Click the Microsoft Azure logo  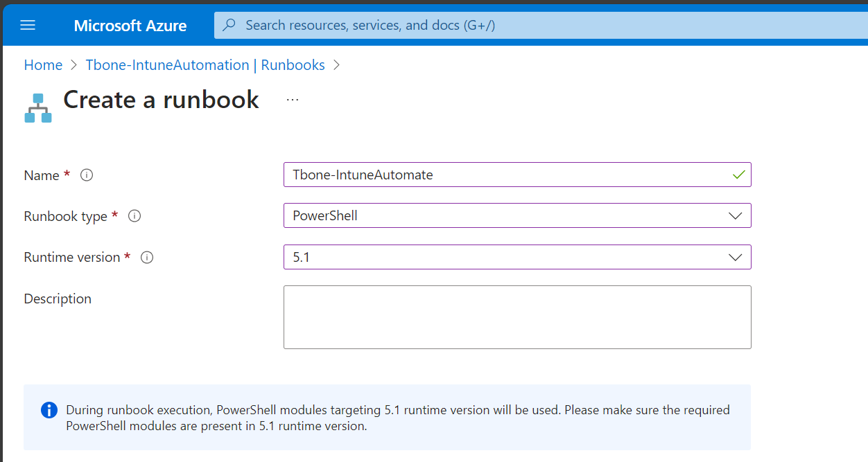click(x=130, y=25)
